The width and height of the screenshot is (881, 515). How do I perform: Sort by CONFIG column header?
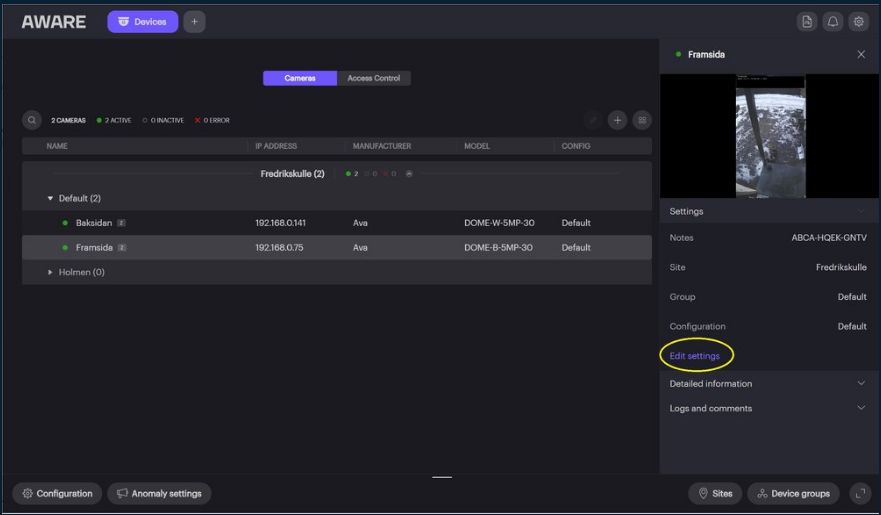(x=576, y=146)
